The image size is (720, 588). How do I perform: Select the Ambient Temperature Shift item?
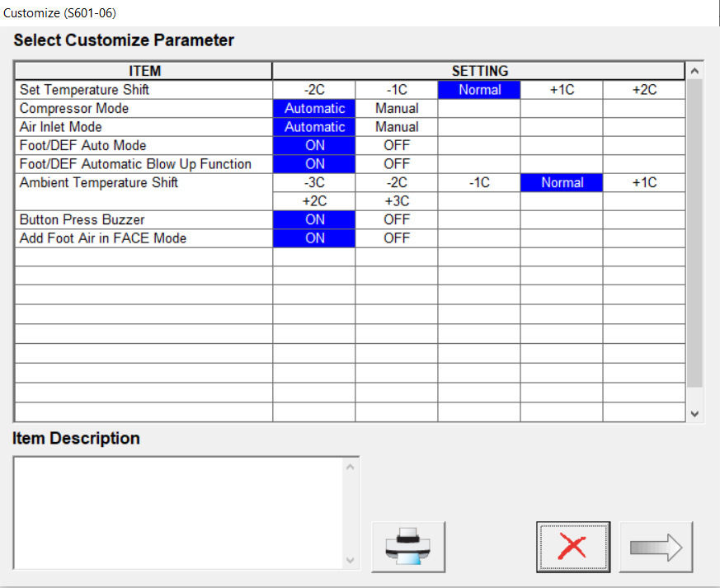pyautogui.click(x=144, y=192)
